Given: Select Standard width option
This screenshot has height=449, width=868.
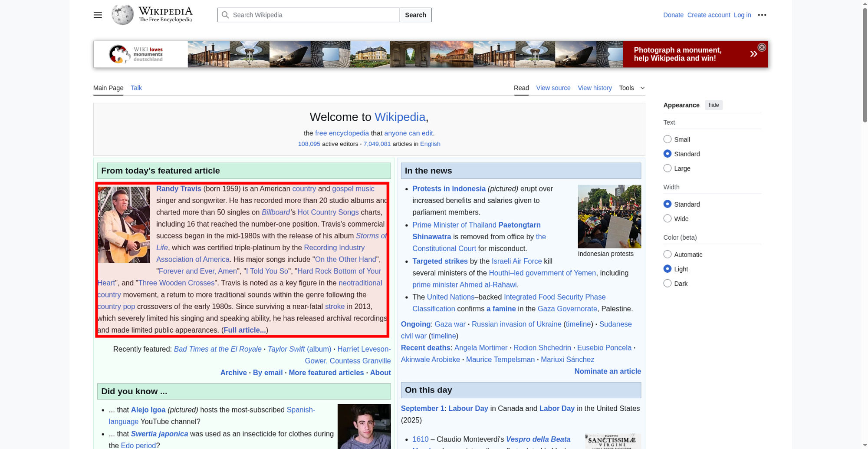Looking at the screenshot, I should pos(667,204).
